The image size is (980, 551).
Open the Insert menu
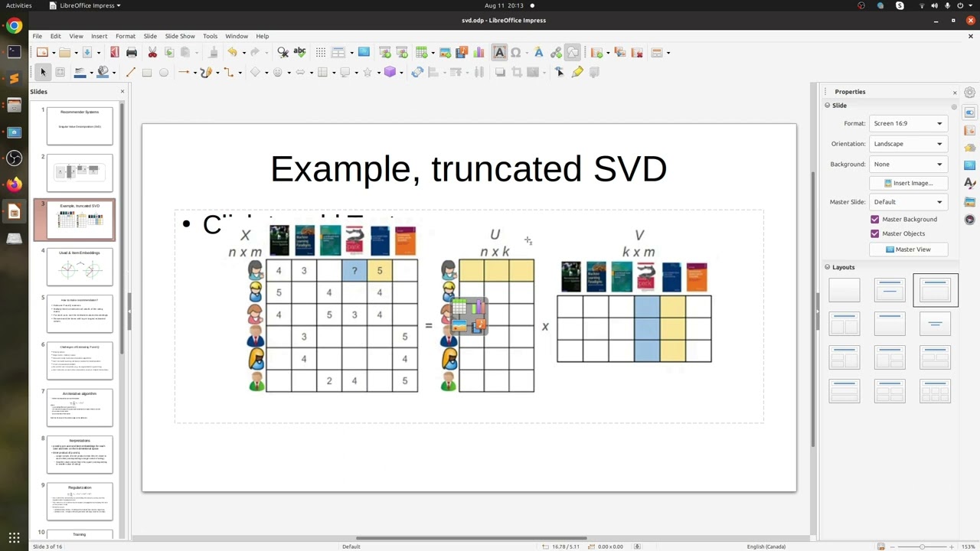pos(100,36)
